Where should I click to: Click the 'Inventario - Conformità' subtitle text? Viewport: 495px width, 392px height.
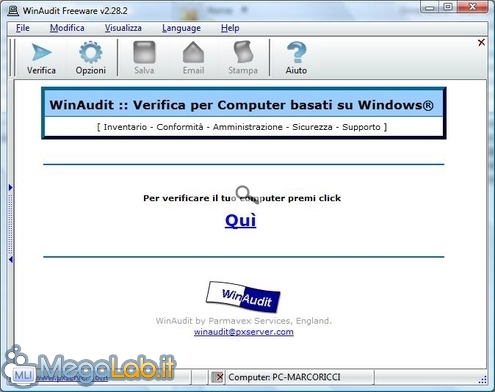pos(242,127)
